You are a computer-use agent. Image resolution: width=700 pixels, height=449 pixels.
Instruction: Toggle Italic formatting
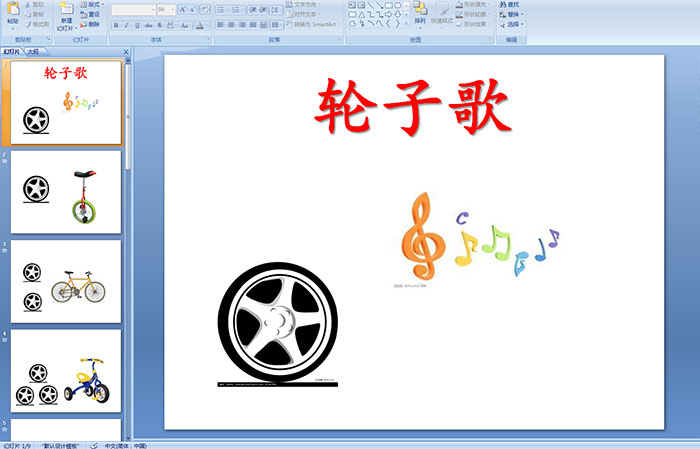tap(126, 25)
